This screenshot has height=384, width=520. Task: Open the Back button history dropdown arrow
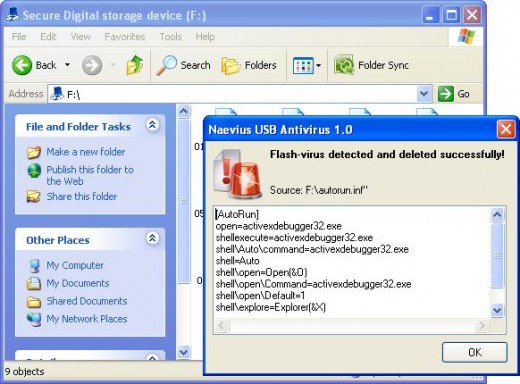(x=67, y=65)
